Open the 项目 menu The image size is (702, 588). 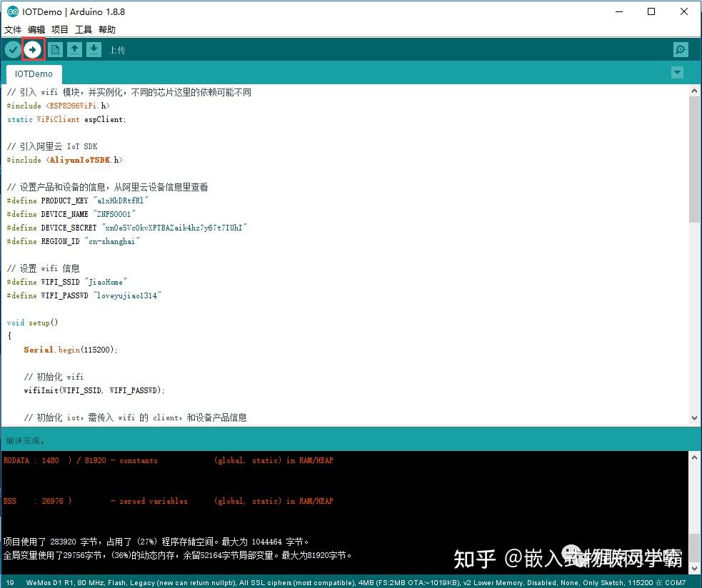coord(59,29)
